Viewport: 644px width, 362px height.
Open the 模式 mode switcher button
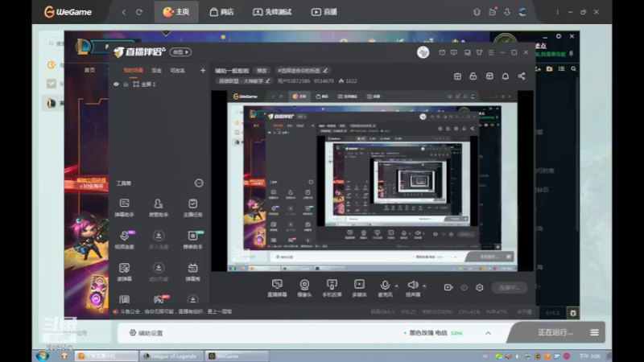tap(180, 52)
